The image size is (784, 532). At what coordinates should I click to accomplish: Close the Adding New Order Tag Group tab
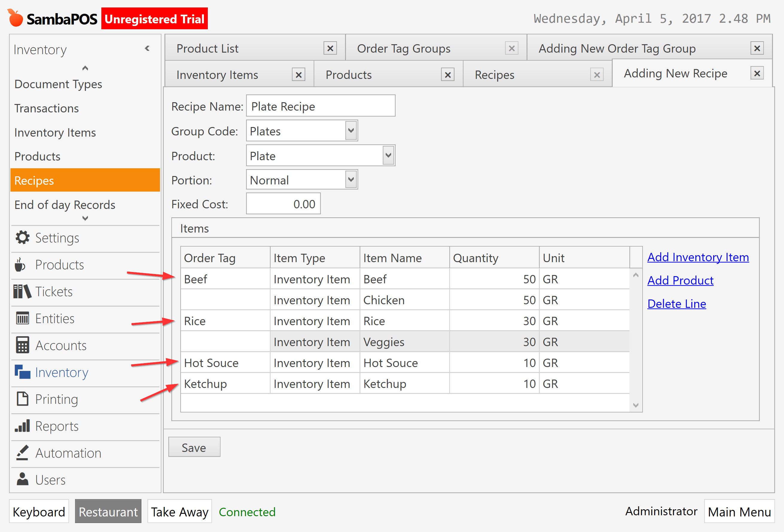(757, 48)
